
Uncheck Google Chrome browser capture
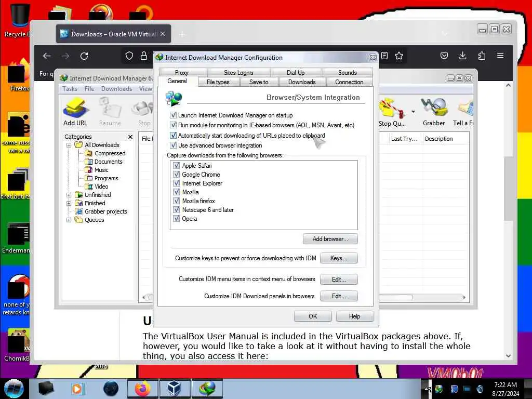click(177, 174)
